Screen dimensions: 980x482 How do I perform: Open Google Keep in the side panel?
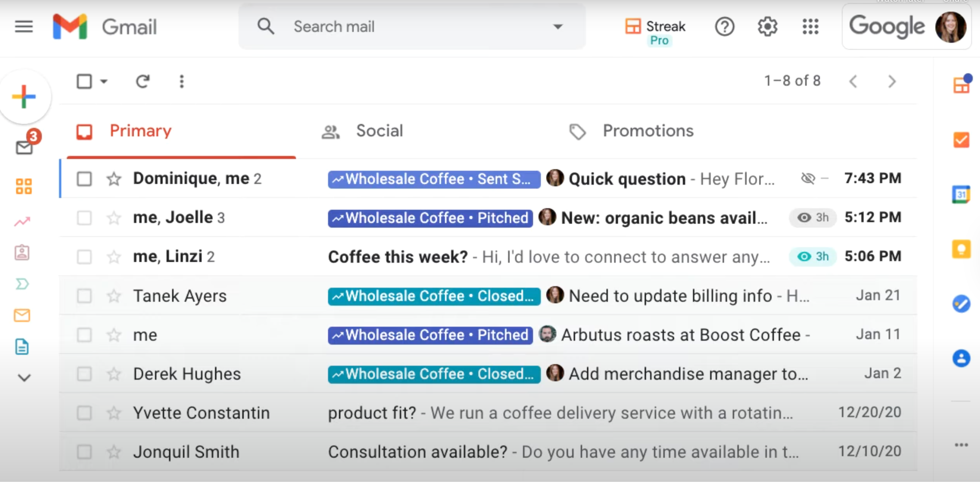click(x=962, y=248)
